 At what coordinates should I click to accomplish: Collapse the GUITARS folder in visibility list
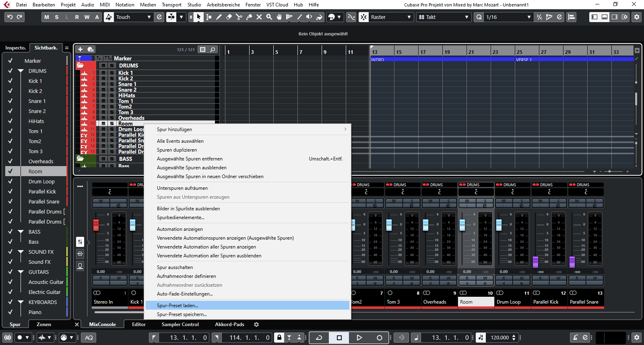(21, 272)
